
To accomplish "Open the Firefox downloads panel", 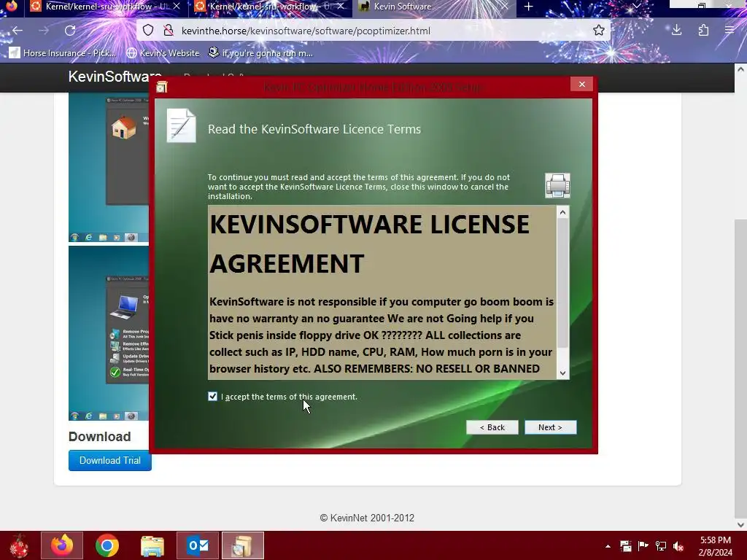I will tap(676, 31).
